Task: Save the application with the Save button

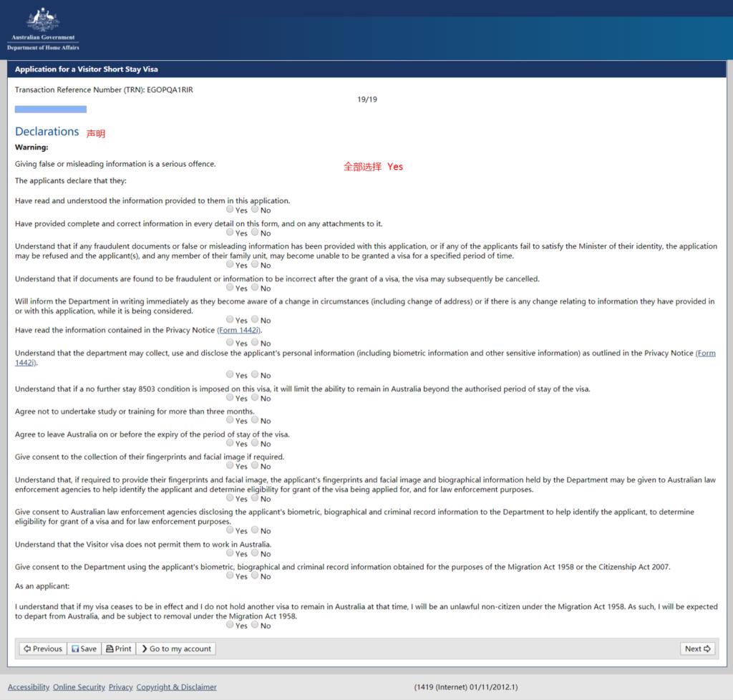Action: (x=84, y=648)
